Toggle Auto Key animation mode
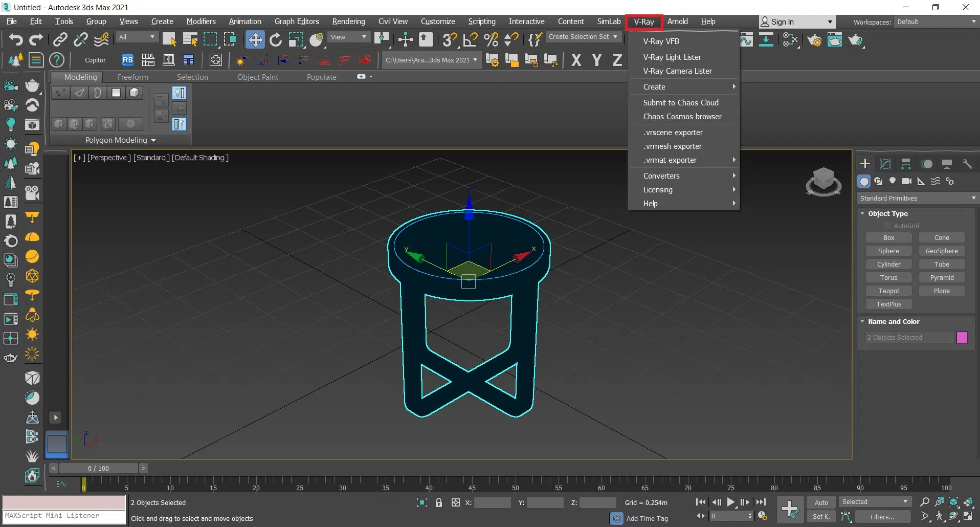 (x=821, y=502)
